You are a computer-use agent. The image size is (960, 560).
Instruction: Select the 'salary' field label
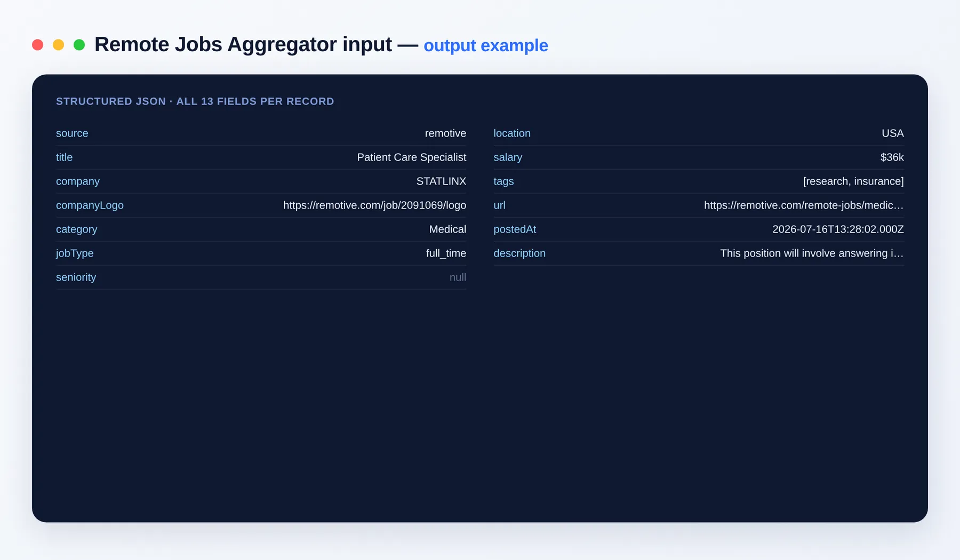(x=508, y=157)
